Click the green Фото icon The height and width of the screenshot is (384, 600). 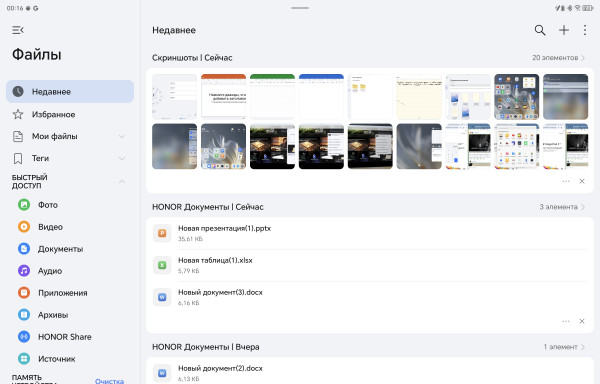[x=24, y=205]
